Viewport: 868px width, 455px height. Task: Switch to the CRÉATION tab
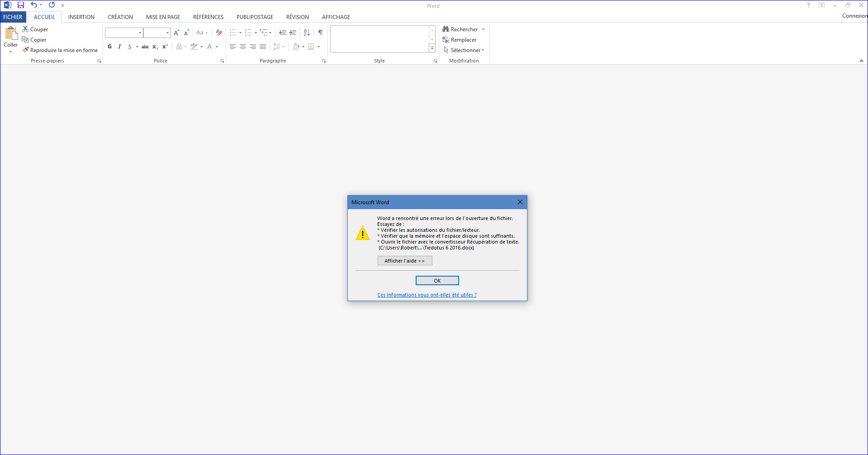tap(120, 17)
